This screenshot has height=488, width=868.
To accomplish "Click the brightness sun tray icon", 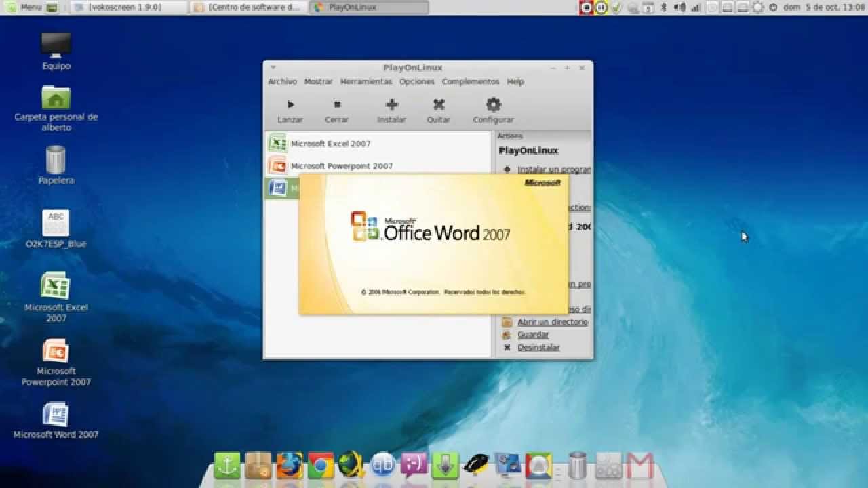I will tap(758, 7).
